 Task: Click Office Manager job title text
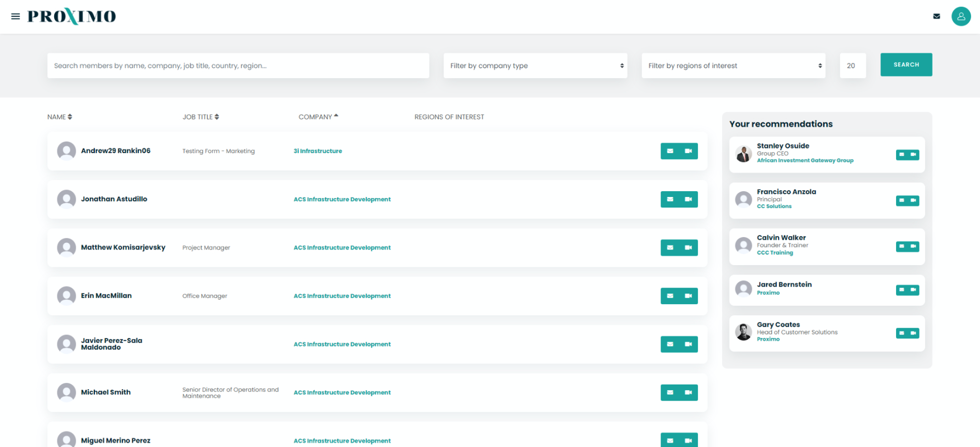click(205, 296)
